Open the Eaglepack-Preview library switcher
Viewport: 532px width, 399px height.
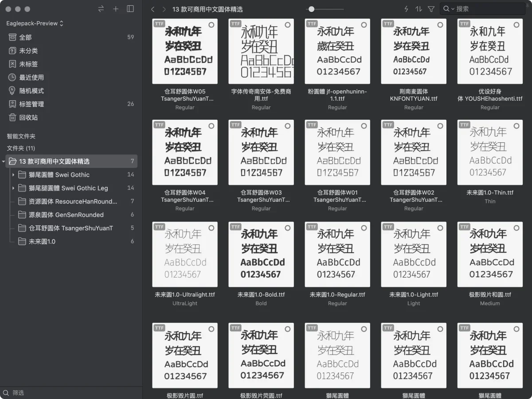coord(33,23)
